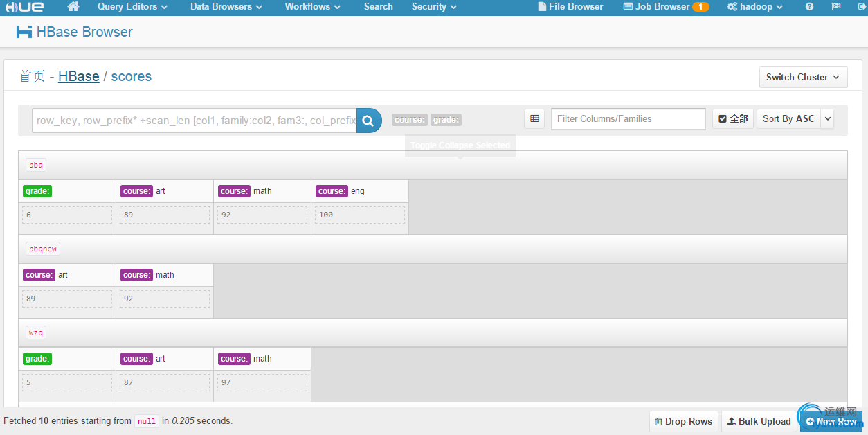Open the hadoop user dropdown
This screenshot has height=435, width=868.
point(755,7)
